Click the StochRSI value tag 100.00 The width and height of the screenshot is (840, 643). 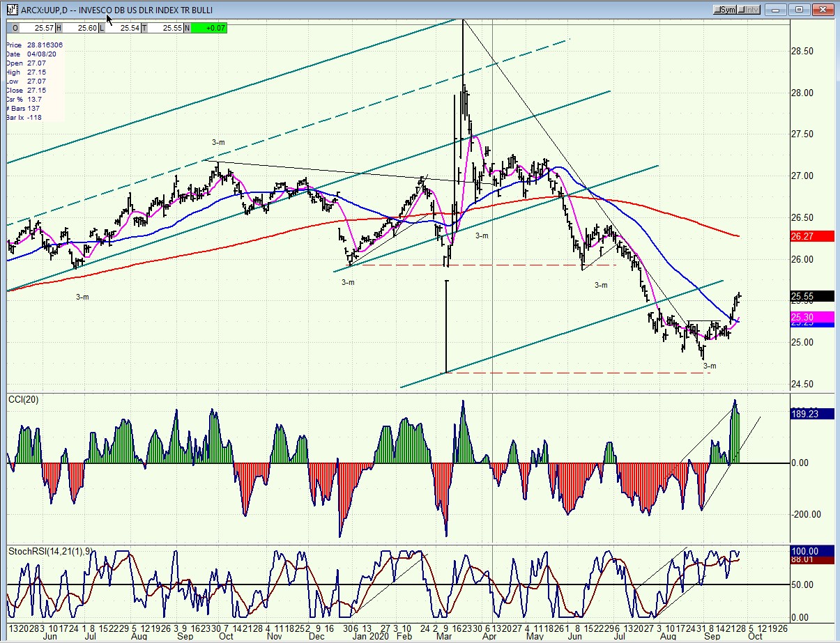click(812, 550)
